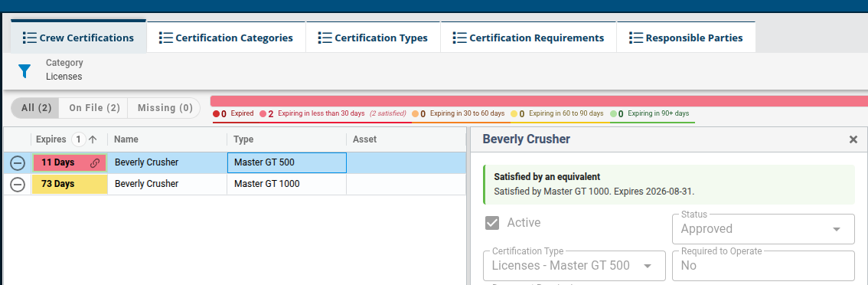Click the sort order badge 1 in the Expires header
868x285 pixels.
(79, 139)
